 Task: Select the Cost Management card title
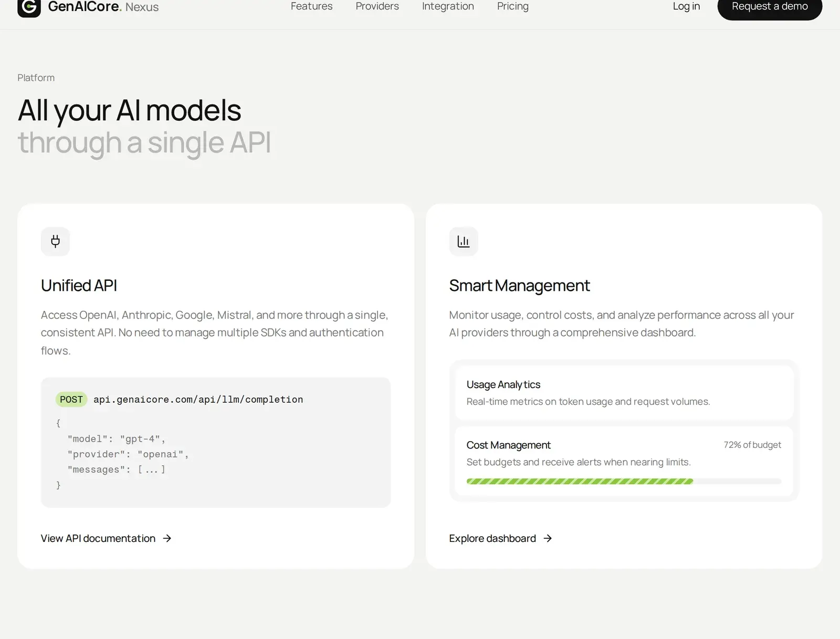click(x=508, y=445)
